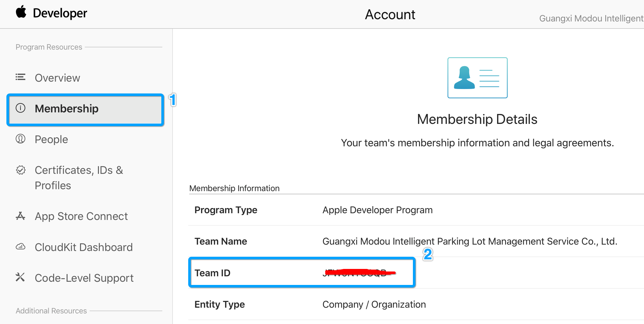Click the People person icon
Screen dimensions: 644x324
click(20, 139)
